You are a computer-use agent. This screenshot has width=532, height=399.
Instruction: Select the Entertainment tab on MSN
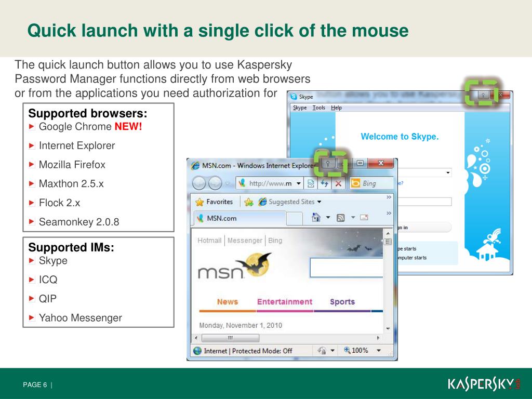pos(284,302)
